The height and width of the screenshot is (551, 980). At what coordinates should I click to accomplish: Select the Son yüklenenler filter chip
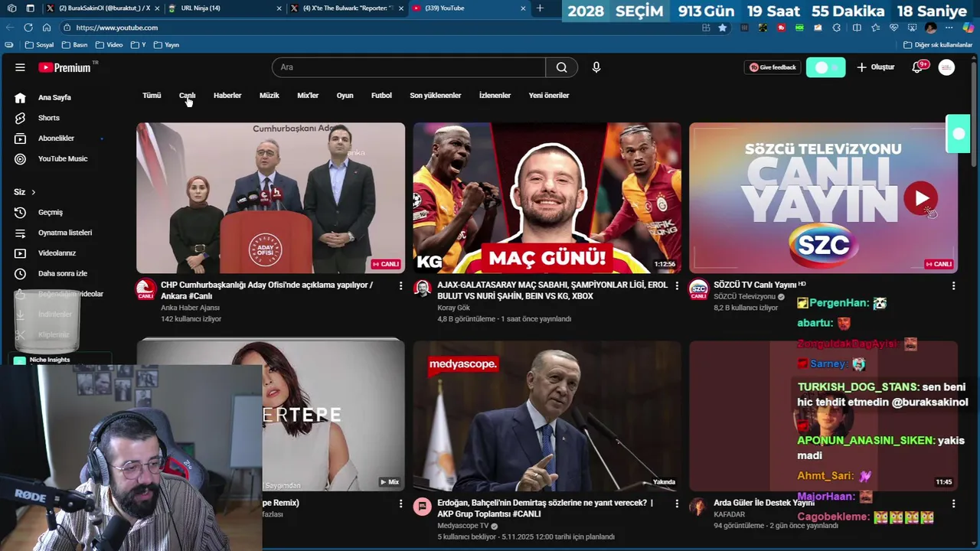coord(436,96)
